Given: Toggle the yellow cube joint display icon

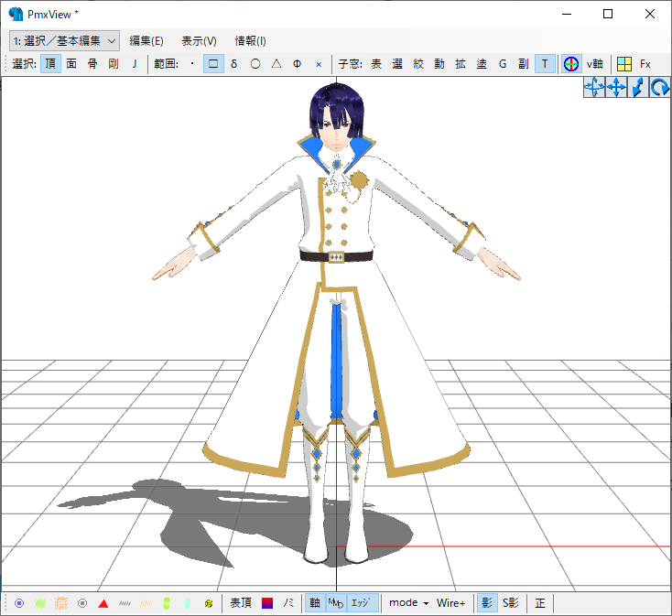Looking at the screenshot, I should point(209,603).
